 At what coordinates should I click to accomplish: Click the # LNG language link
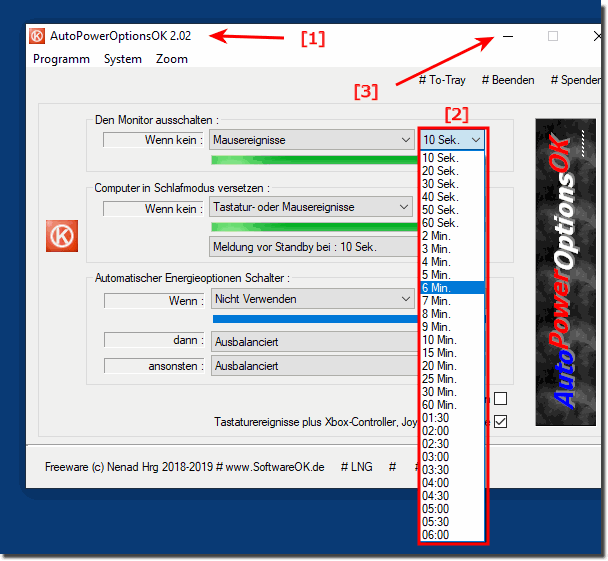356,467
